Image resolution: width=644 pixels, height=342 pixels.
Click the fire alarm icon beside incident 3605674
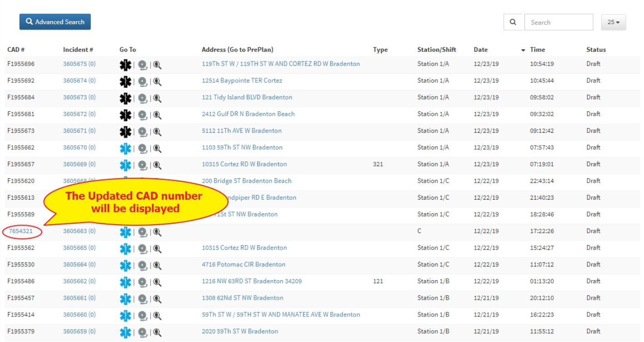point(142,80)
